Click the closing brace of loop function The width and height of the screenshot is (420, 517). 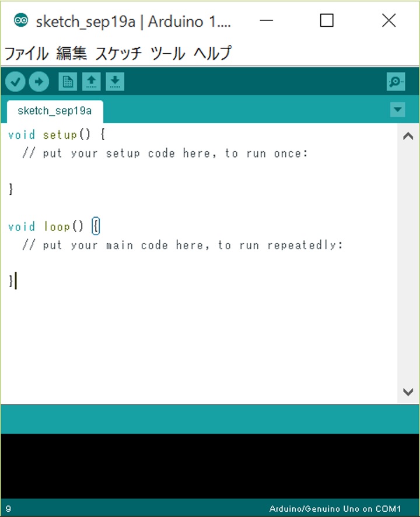[x=11, y=281]
